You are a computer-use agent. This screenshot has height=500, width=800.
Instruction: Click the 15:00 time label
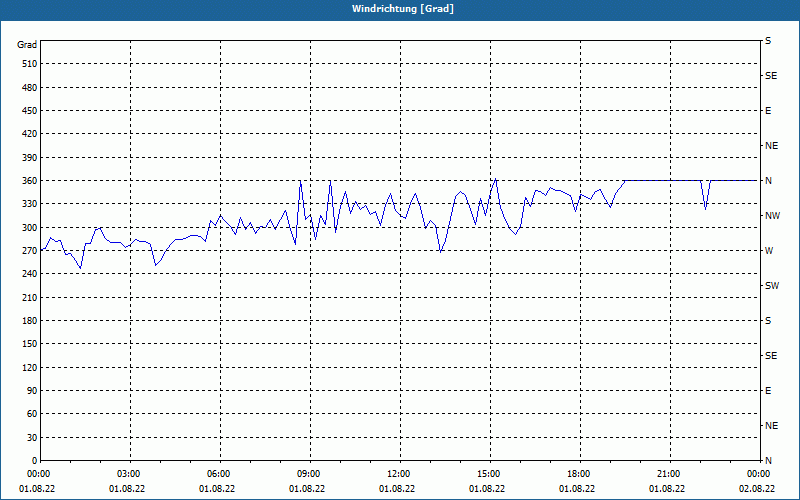click(x=487, y=474)
